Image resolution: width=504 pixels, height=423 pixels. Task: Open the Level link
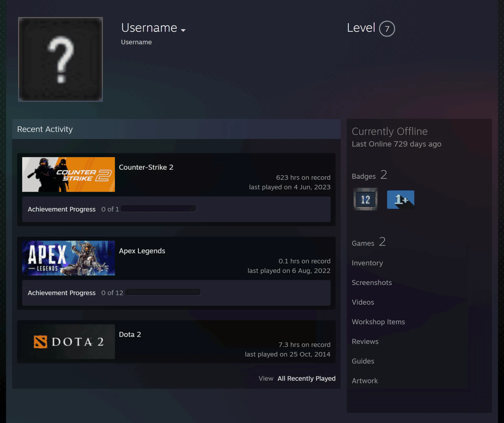tap(361, 28)
